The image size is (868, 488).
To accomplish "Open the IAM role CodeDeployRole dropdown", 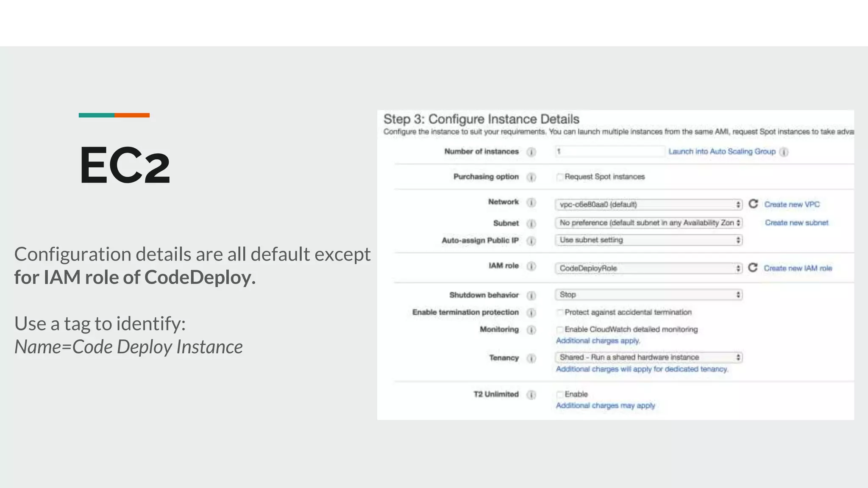I will point(648,268).
